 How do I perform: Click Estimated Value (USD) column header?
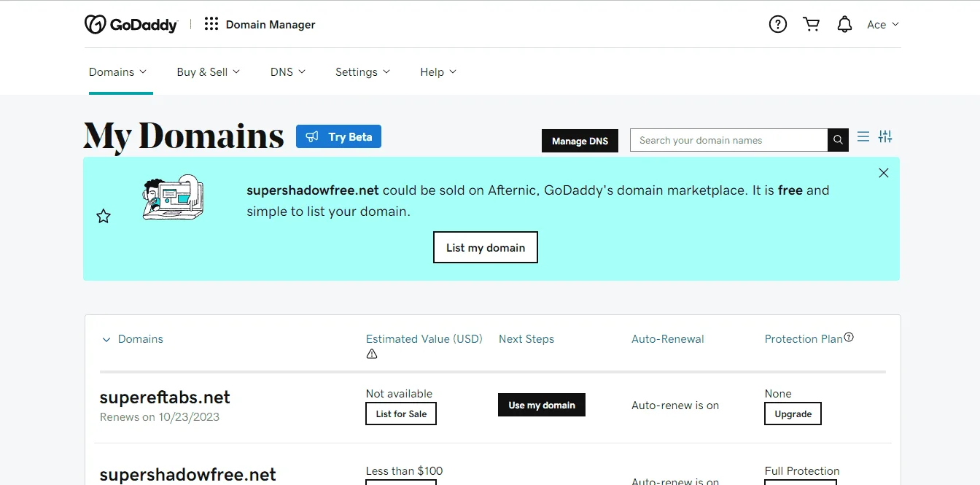pyautogui.click(x=424, y=339)
